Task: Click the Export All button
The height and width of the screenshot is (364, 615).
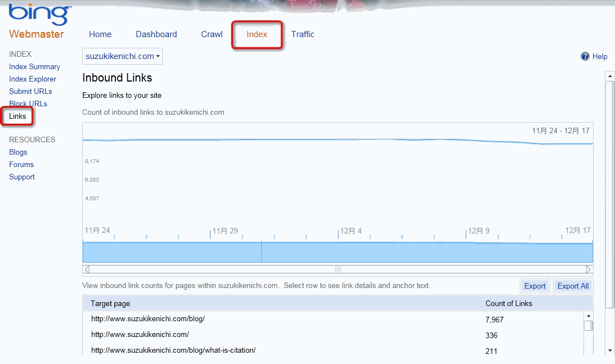Action: pyautogui.click(x=573, y=286)
